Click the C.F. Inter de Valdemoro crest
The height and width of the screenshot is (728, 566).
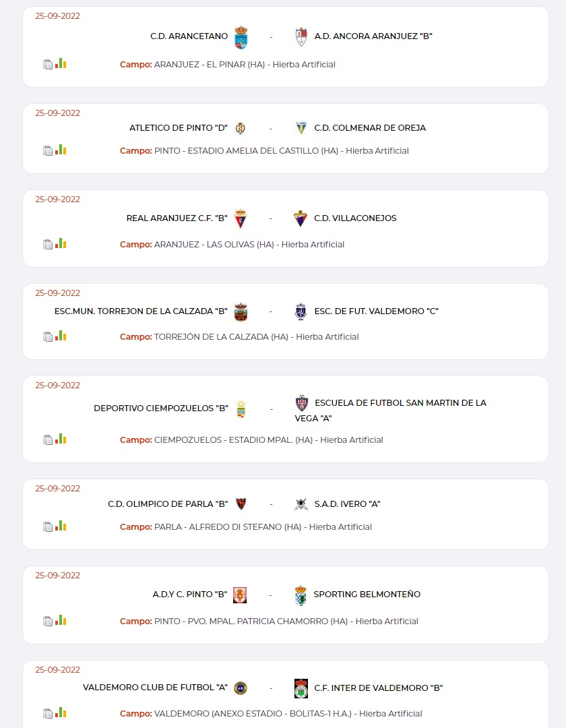[301, 688]
